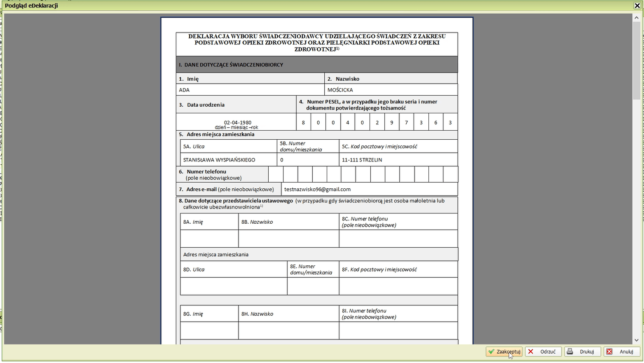Click the document title DEKLARACJA WYBORU ŚWIADCZENIODAWCY
The width and height of the screenshot is (644, 363).
click(317, 42)
